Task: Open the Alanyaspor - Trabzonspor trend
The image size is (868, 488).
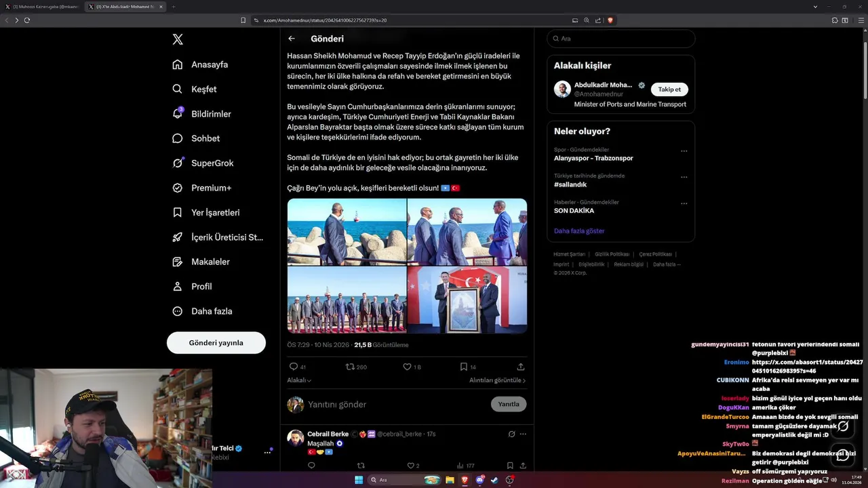Action: click(593, 158)
